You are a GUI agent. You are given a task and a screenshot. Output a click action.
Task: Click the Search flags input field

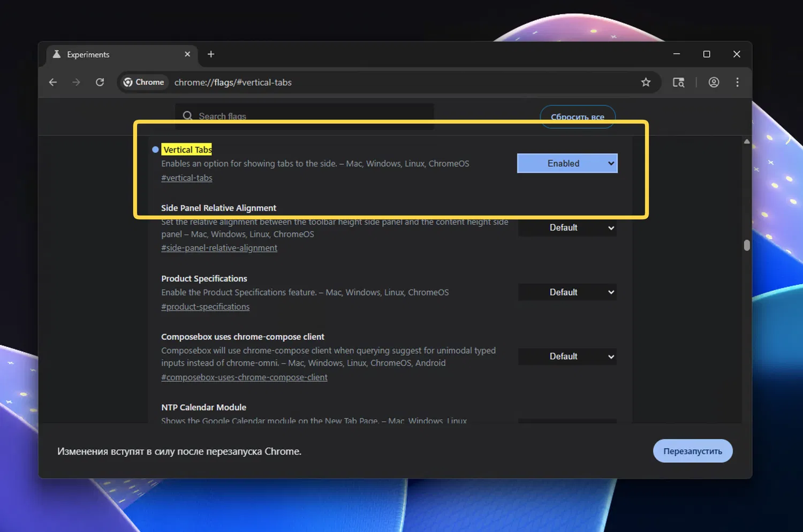point(304,116)
